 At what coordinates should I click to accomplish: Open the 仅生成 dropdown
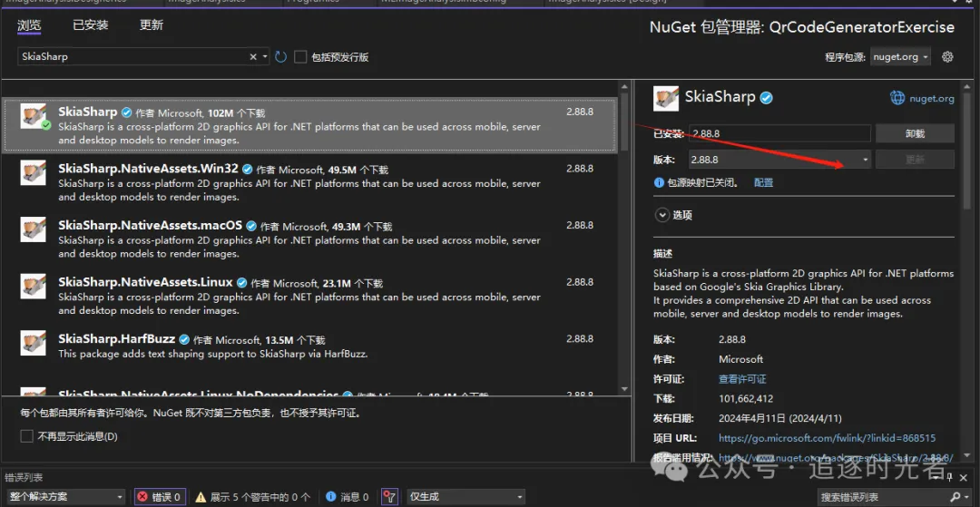point(465,497)
